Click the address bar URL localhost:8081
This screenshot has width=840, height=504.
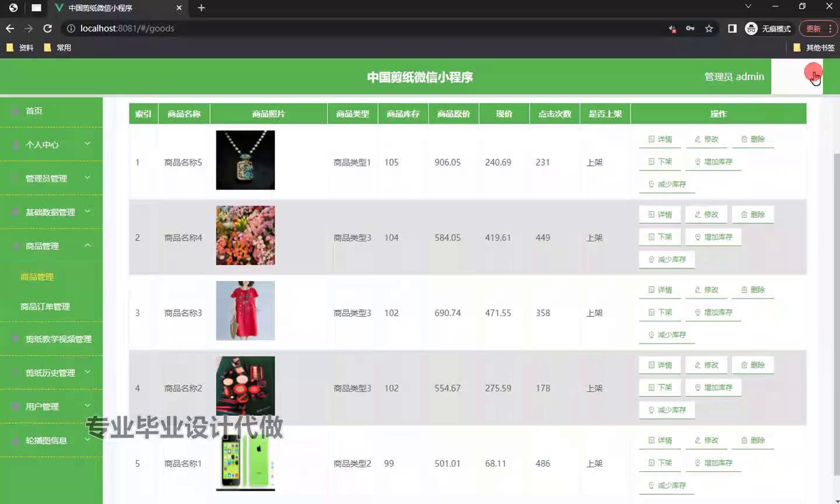pos(127,29)
